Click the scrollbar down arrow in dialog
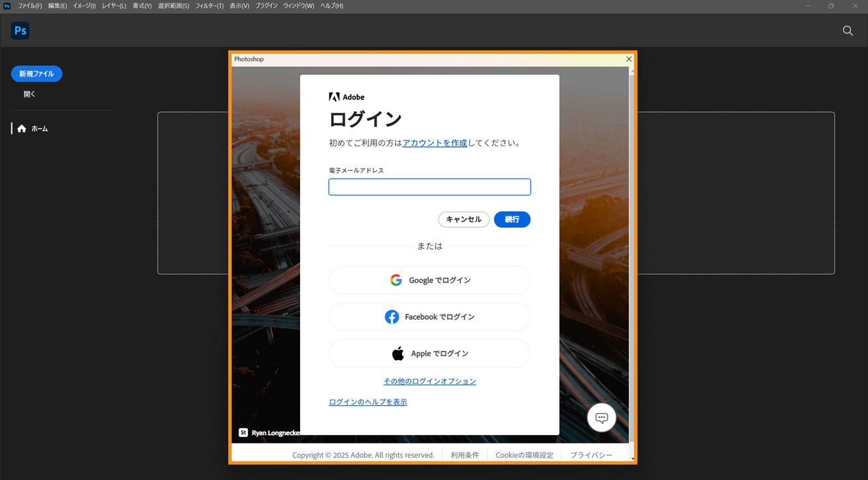This screenshot has height=480, width=868. coord(632,458)
